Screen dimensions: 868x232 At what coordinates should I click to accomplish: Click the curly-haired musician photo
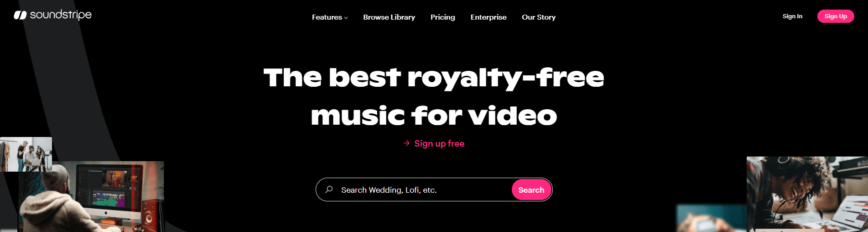(x=807, y=194)
